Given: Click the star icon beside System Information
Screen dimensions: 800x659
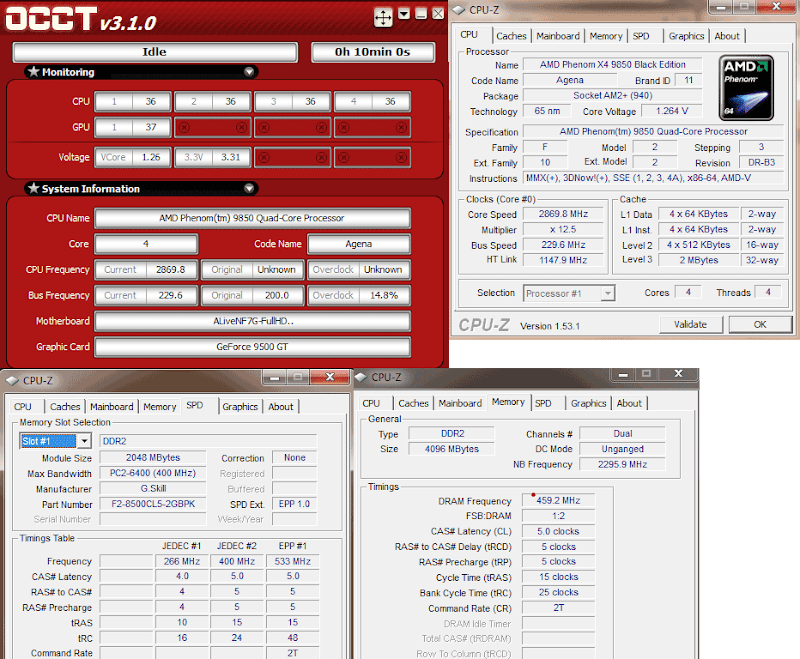Looking at the screenshot, I should [34, 188].
